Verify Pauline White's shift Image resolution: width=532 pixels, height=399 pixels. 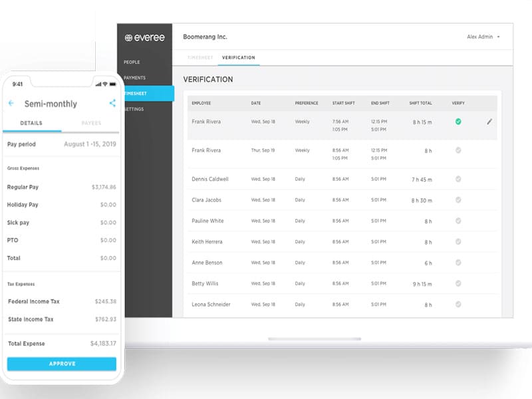point(458,221)
